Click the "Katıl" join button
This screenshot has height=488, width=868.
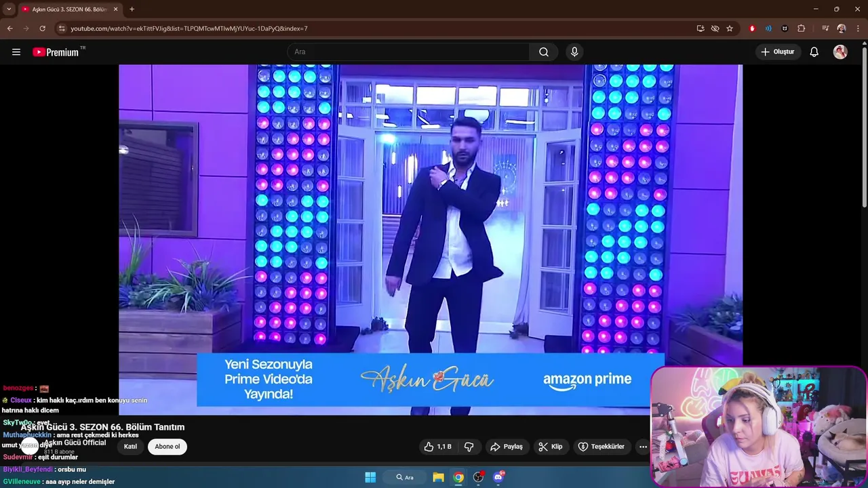pyautogui.click(x=130, y=447)
